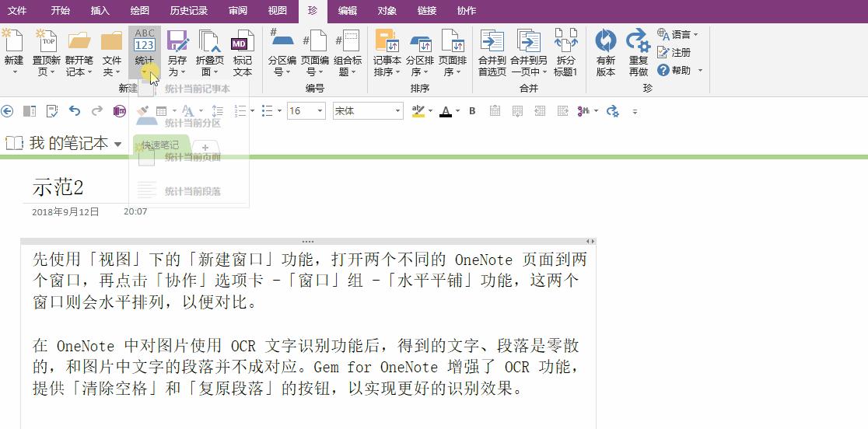
Task: Switch to the 历史记录 (History) tab
Action: pyautogui.click(x=189, y=11)
